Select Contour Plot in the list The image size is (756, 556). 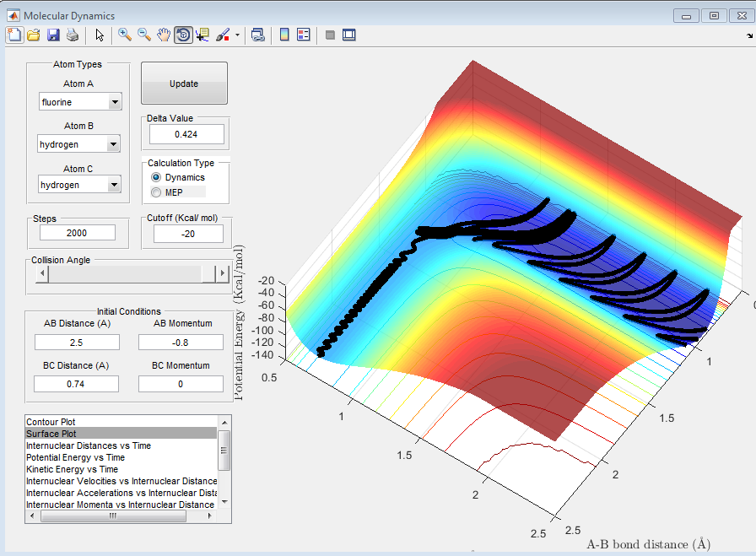[x=51, y=421]
